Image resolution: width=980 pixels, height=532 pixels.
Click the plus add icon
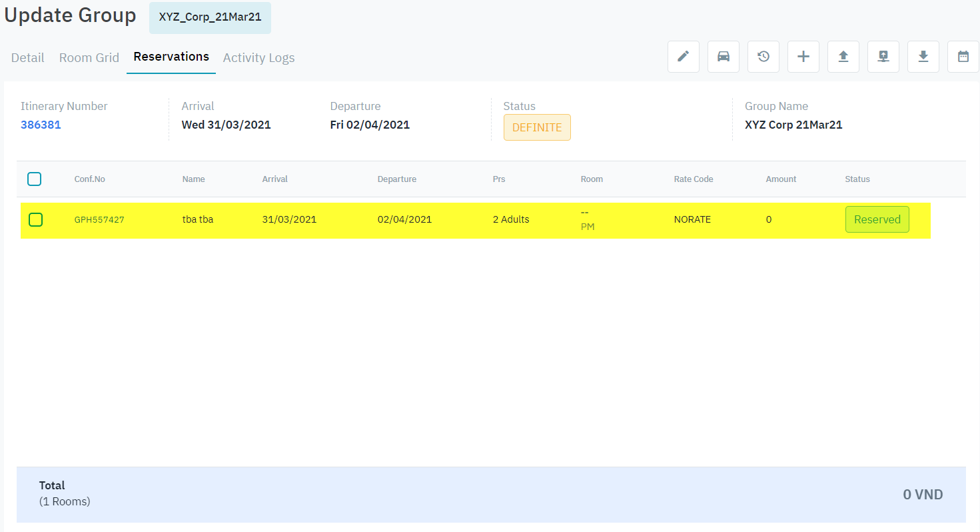pos(803,57)
